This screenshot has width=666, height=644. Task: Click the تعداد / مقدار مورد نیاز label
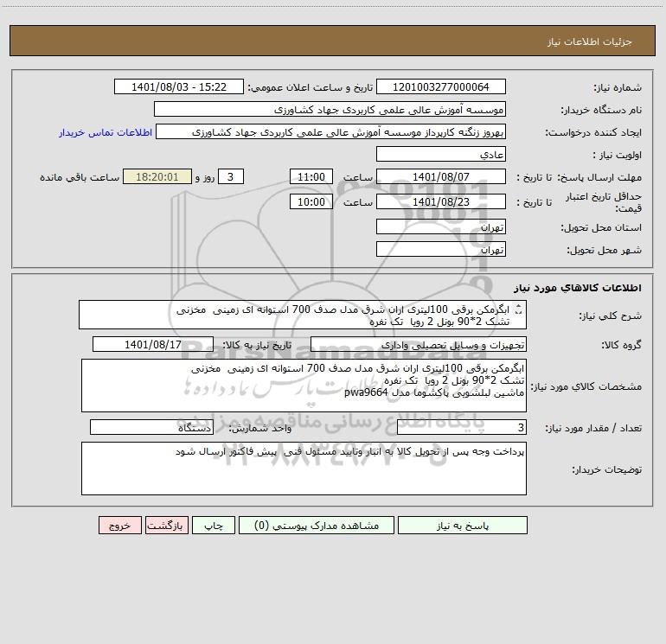coord(593,428)
